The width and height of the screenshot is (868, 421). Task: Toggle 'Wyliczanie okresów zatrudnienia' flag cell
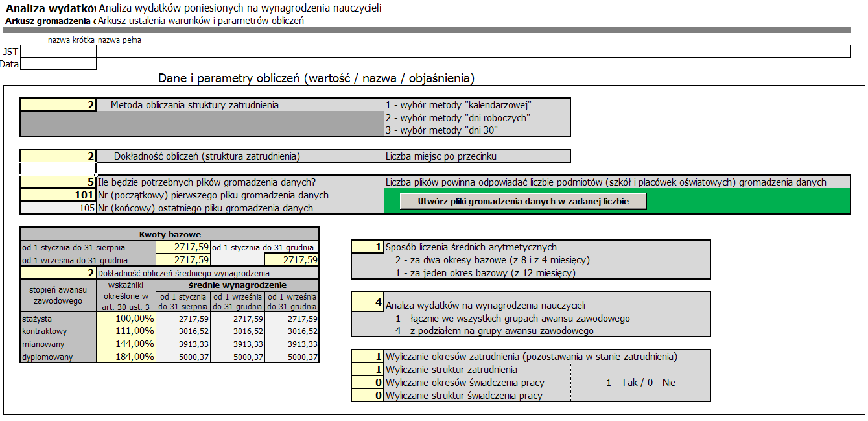[368, 357]
